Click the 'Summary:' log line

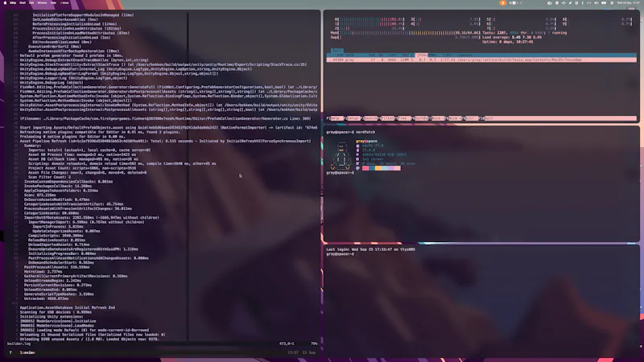32,146
